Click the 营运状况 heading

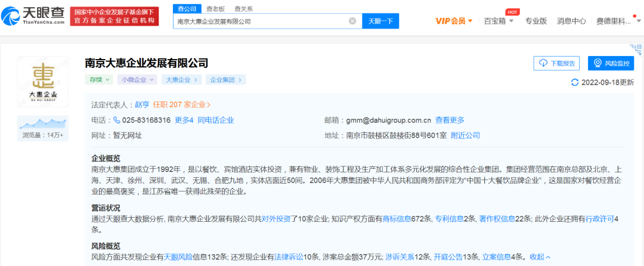(106, 208)
